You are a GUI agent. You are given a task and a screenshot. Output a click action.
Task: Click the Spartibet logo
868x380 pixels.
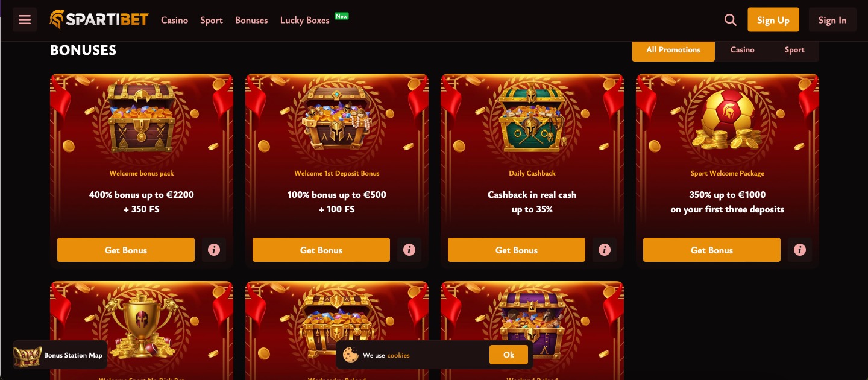[x=99, y=20]
